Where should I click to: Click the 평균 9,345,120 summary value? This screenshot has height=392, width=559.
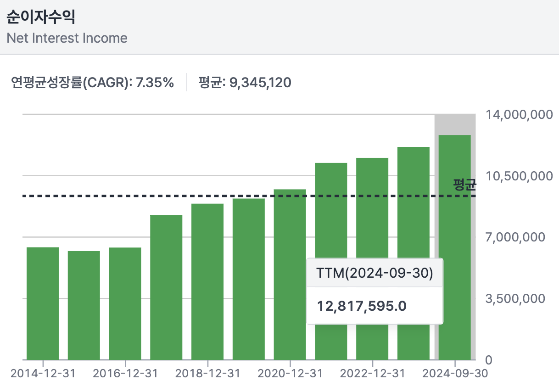point(245,83)
